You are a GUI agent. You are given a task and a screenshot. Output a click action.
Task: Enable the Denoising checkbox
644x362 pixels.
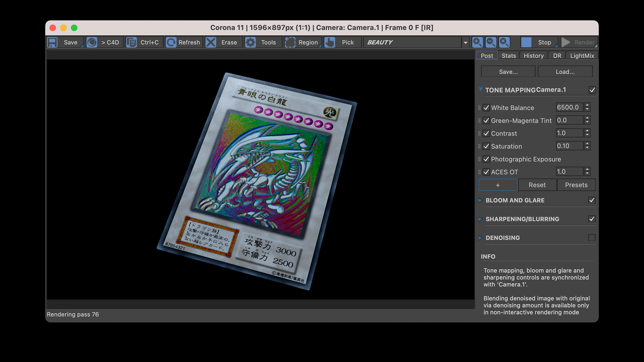coord(592,238)
